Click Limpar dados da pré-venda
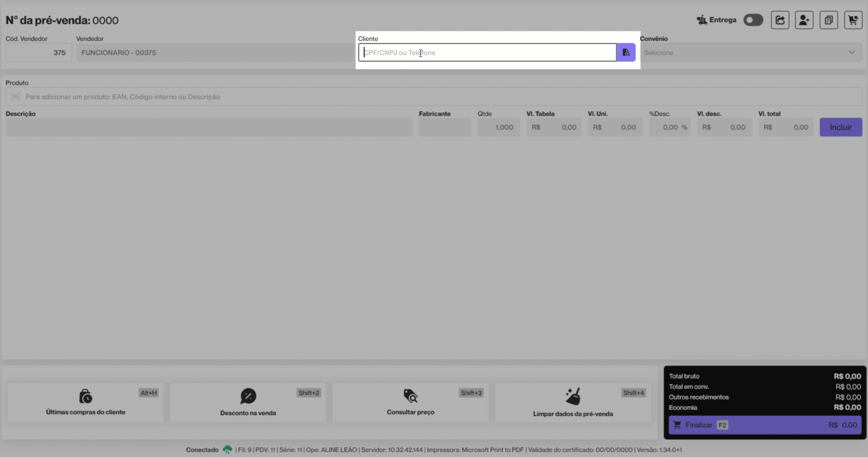868x457 pixels. click(x=573, y=403)
